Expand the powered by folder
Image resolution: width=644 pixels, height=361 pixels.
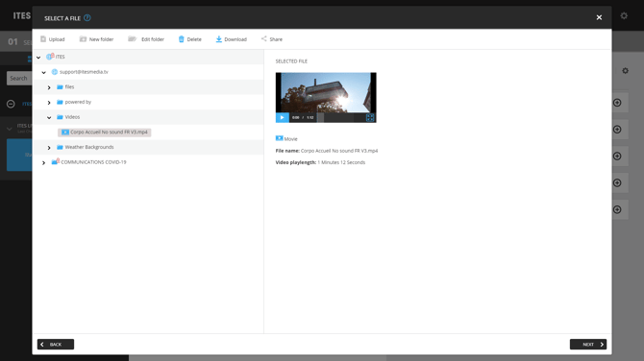(x=49, y=103)
